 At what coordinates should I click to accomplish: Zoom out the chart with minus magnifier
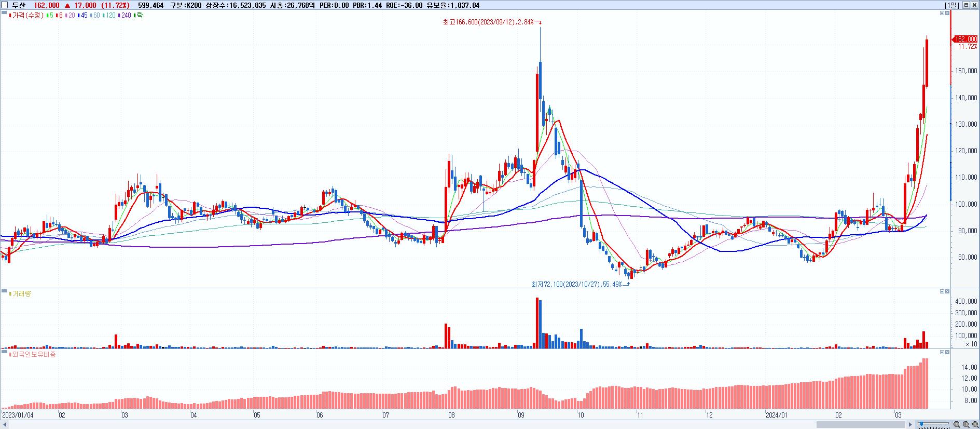click(957, 424)
